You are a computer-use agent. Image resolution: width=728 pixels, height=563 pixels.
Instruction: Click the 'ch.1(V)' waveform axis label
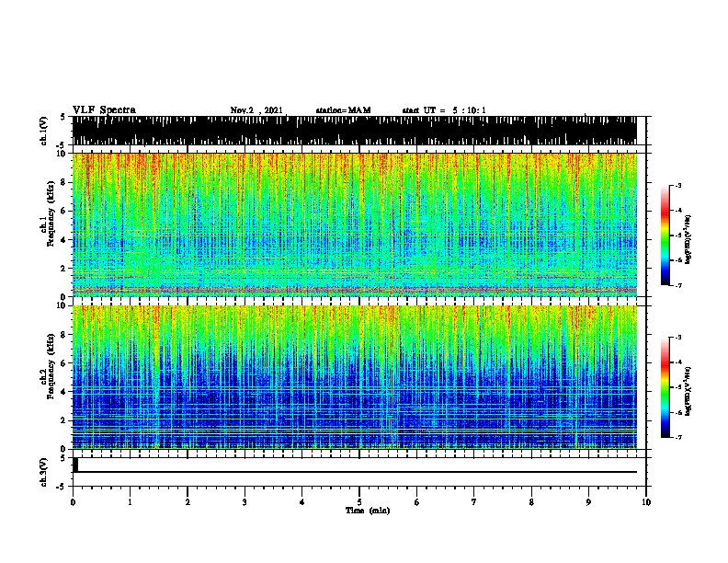[x=44, y=131]
